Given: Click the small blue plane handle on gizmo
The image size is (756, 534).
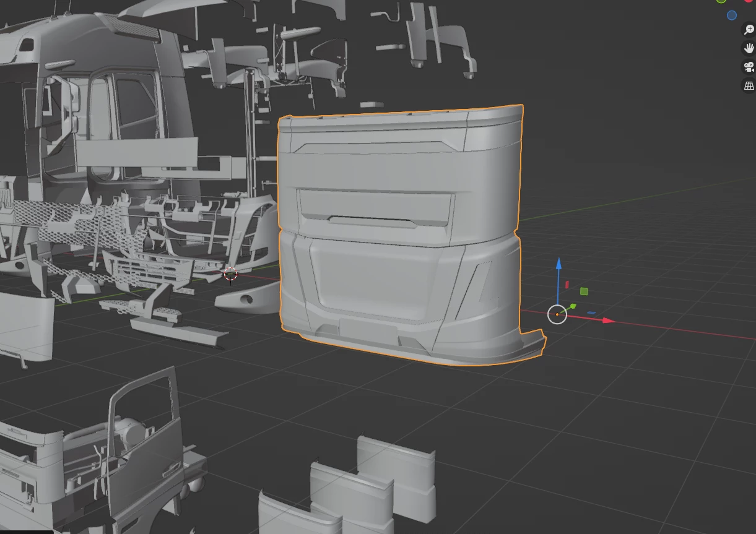Looking at the screenshot, I should coord(591,312).
